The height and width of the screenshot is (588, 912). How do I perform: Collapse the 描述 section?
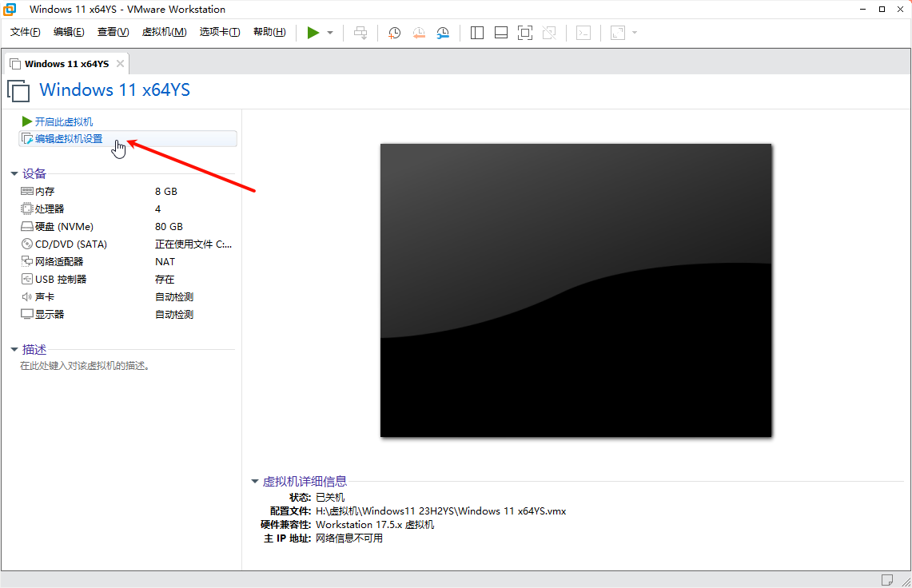tap(14, 350)
